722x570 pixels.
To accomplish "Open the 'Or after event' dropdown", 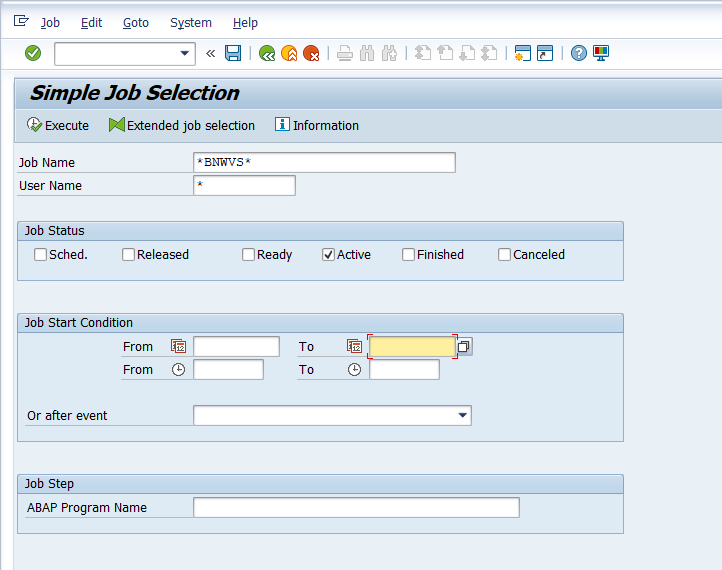I will (462, 415).
